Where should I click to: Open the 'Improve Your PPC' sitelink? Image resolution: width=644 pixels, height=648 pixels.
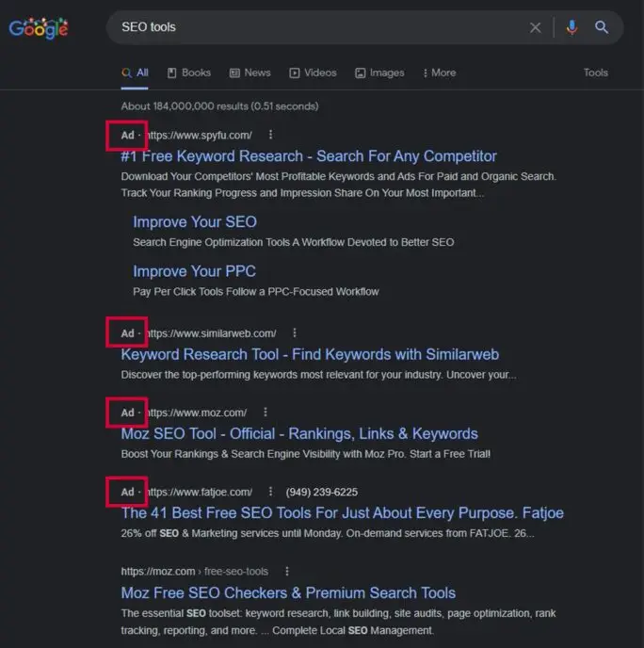pyautogui.click(x=194, y=271)
